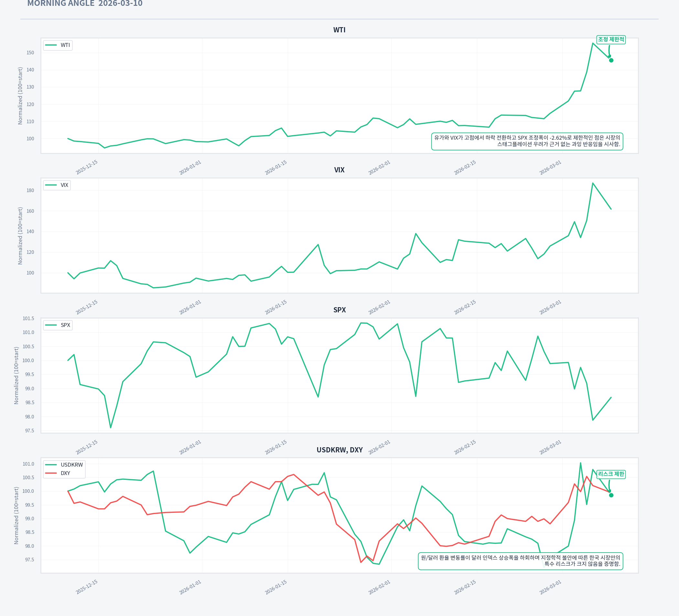Click the green marker dot on WTI chart
Image resolution: width=679 pixels, height=616 pixels.
pos(611,60)
